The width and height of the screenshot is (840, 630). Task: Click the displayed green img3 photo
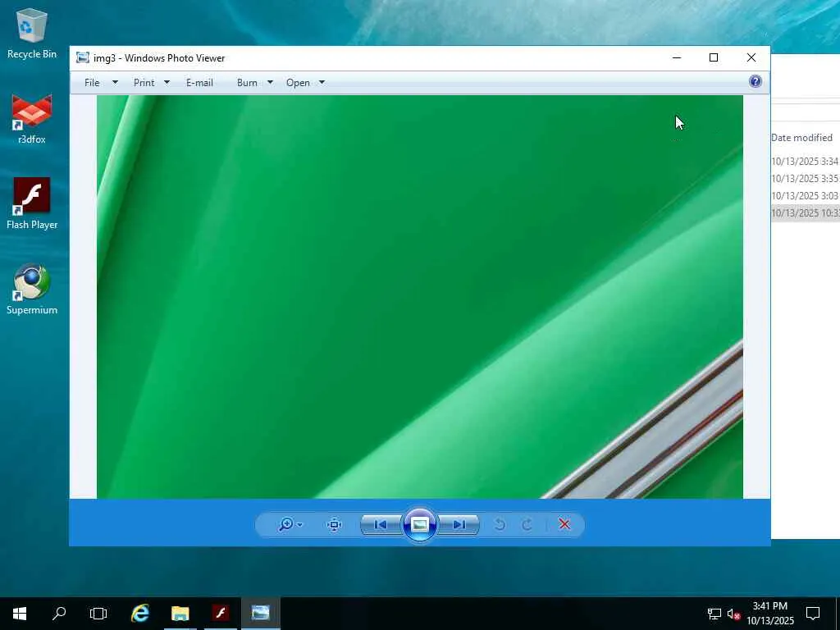tap(419, 297)
